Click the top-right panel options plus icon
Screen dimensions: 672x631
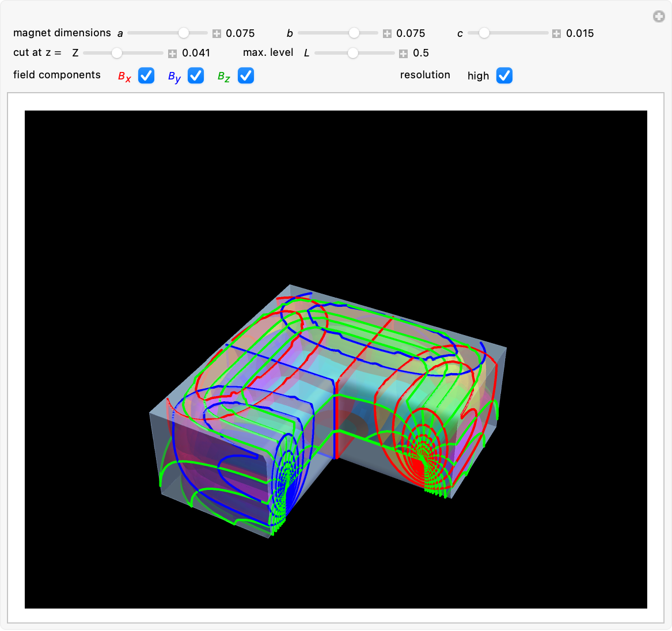click(659, 17)
